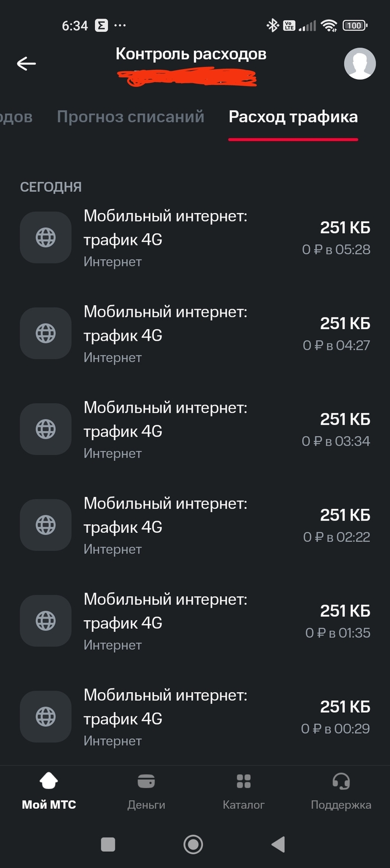Tap the Контроль расходов page title
Viewport: 390px width, 868px height.
point(191,54)
